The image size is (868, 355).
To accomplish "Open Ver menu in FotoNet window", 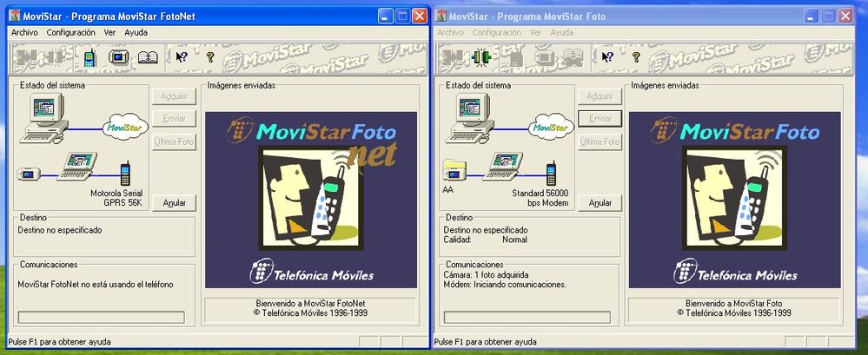I will pyautogui.click(x=109, y=33).
